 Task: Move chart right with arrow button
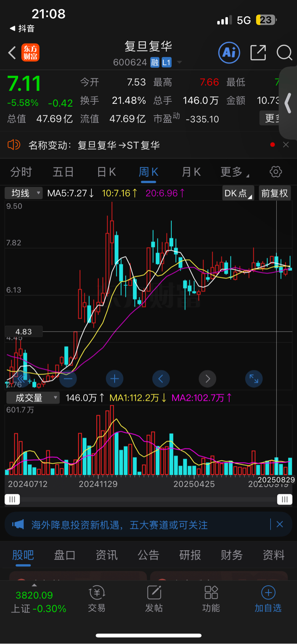pyautogui.click(x=207, y=379)
